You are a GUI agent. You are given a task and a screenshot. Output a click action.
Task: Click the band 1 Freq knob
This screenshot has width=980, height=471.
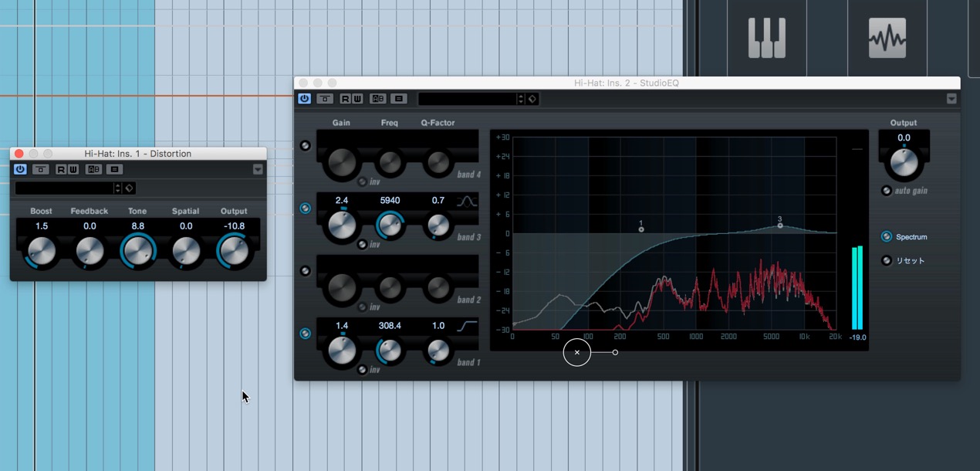[390, 350]
